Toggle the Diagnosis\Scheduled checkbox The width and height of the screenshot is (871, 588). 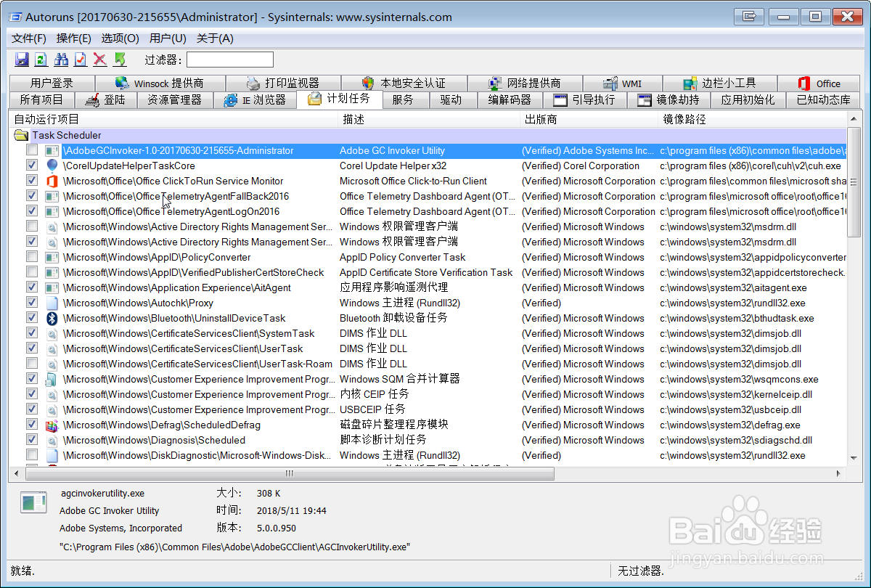(32, 440)
